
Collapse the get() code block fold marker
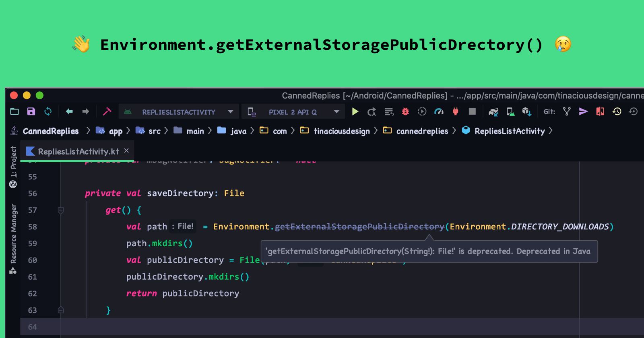[61, 210]
